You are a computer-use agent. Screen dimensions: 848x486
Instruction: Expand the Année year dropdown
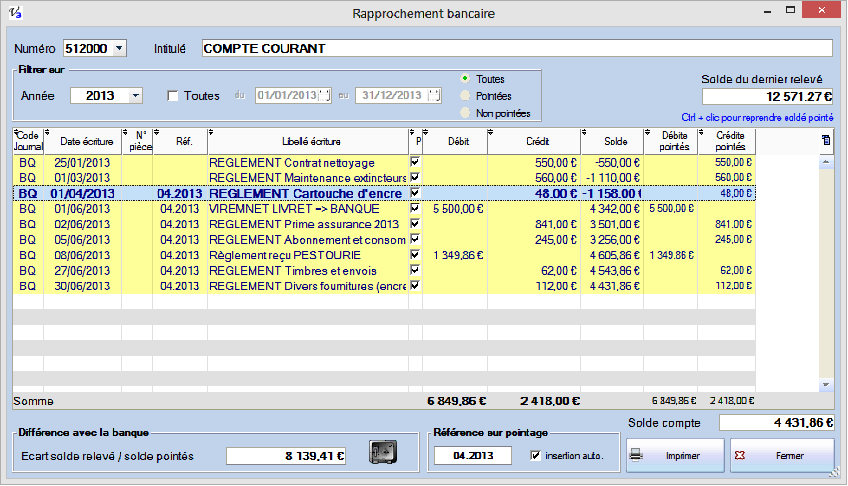[x=135, y=96]
